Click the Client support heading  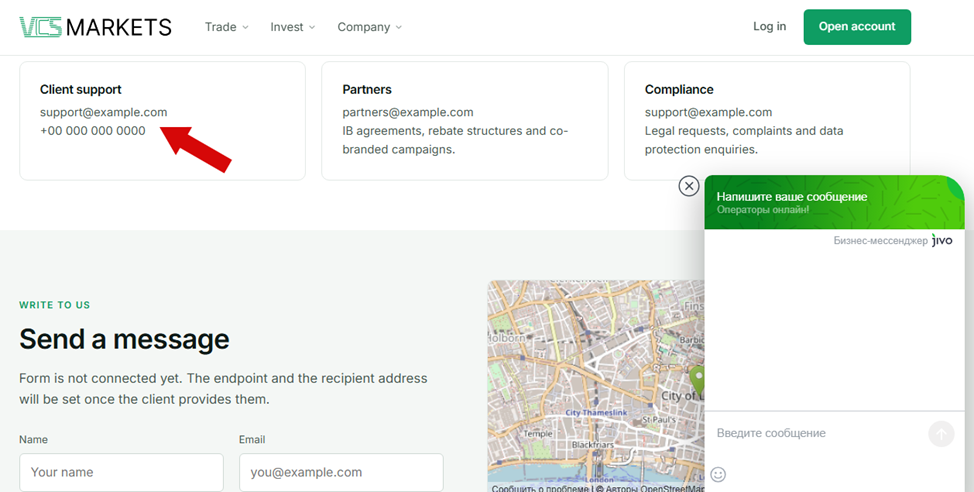[x=81, y=89]
